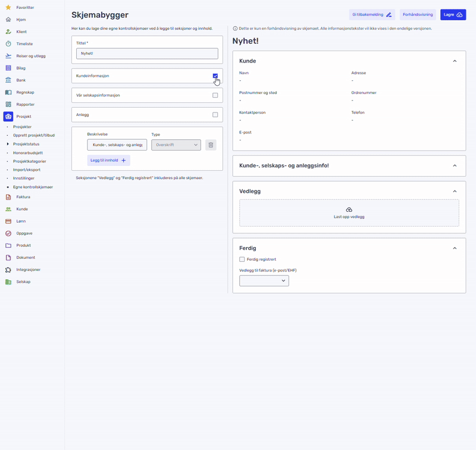
Task: Click the Tittel input field containing Nyhet!
Action: (146, 53)
